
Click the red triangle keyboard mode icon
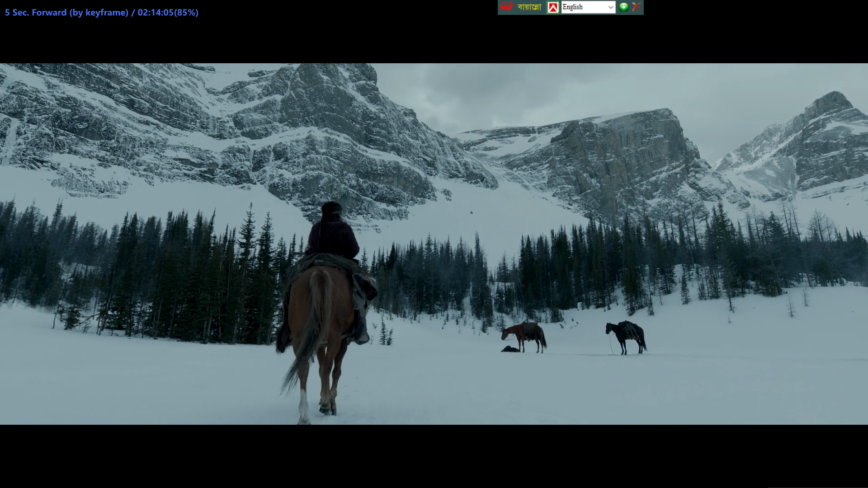pyautogui.click(x=553, y=7)
